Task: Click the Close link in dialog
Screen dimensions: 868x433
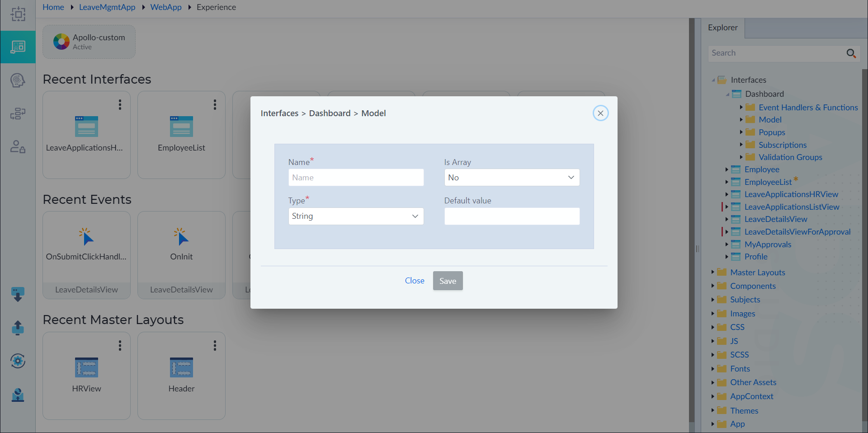Action: (415, 281)
